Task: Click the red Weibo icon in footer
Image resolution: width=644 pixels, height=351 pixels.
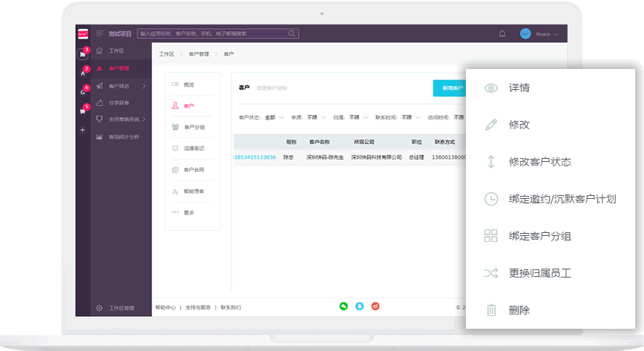Action: pyautogui.click(x=375, y=306)
